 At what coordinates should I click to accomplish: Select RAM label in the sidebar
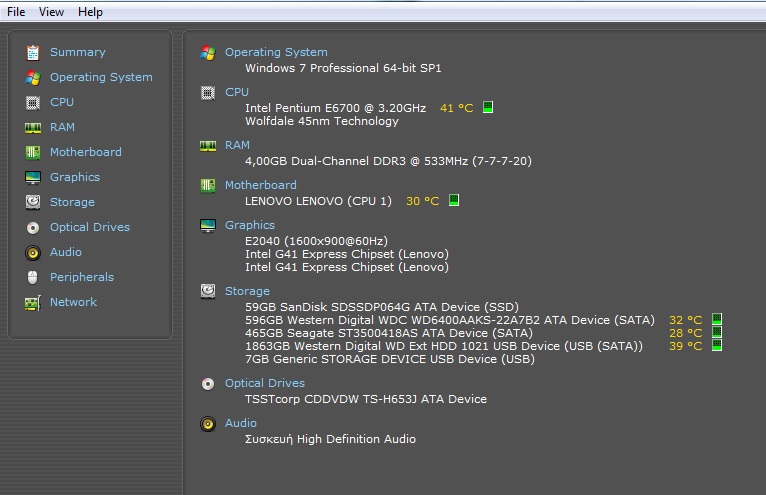(63, 127)
